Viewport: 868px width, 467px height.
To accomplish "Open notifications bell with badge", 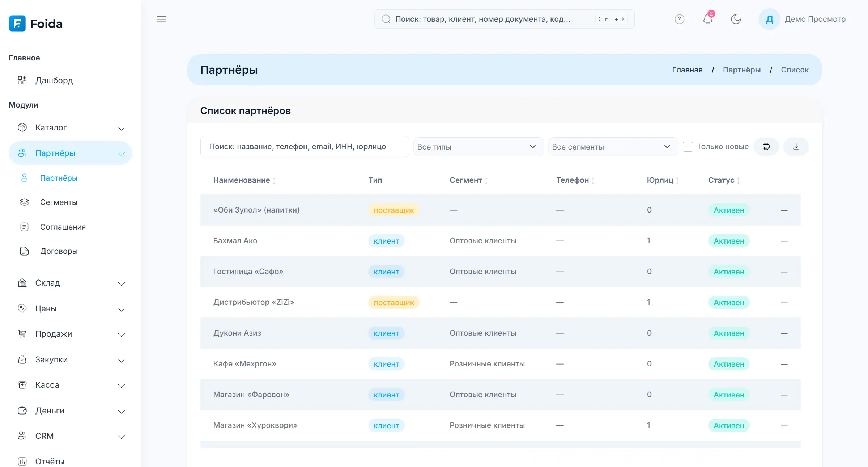I will pos(708,19).
